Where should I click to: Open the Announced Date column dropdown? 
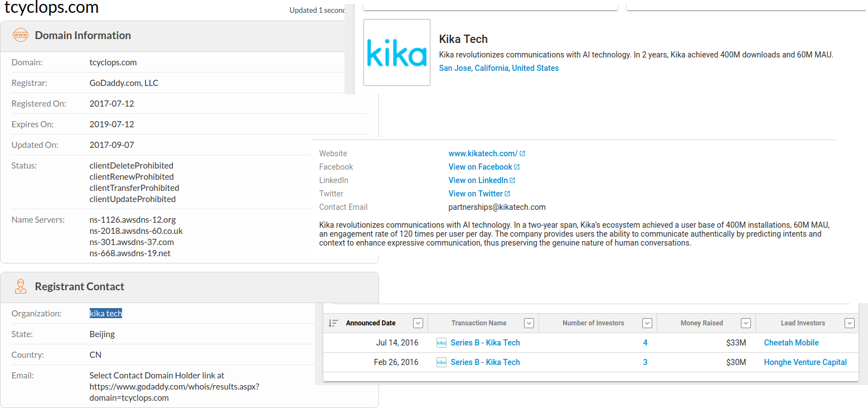point(418,323)
